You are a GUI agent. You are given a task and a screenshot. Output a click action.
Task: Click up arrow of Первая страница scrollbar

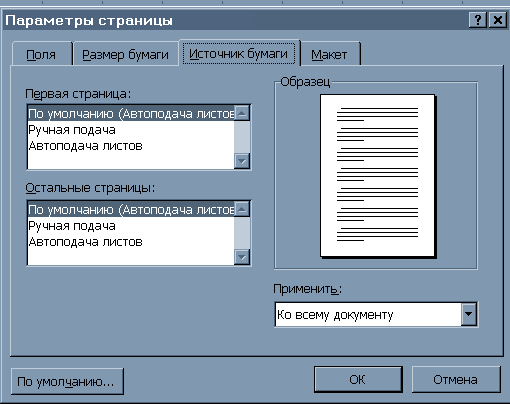point(242,113)
